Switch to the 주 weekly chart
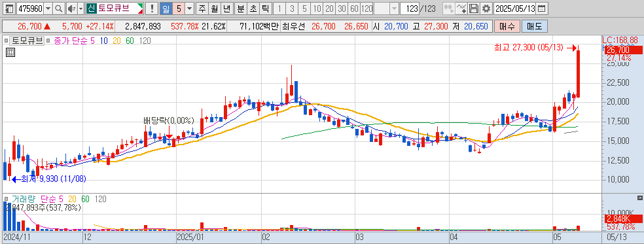The image size is (644, 244). tap(202, 9)
